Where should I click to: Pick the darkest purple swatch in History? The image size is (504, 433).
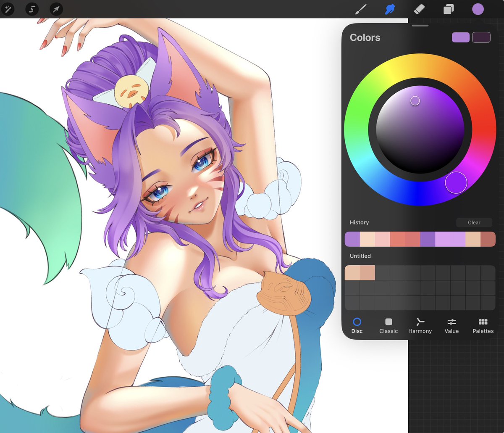point(428,239)
